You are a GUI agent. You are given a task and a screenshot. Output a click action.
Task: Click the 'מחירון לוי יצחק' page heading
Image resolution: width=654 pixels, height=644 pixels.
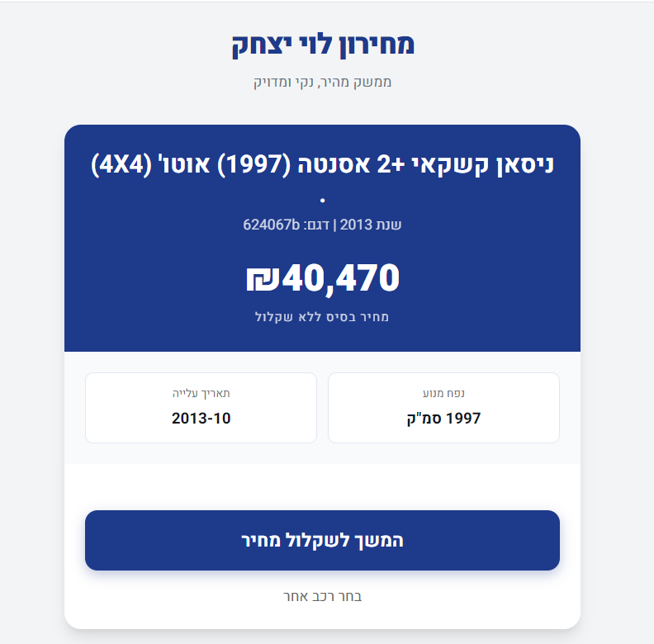(322, 44)
